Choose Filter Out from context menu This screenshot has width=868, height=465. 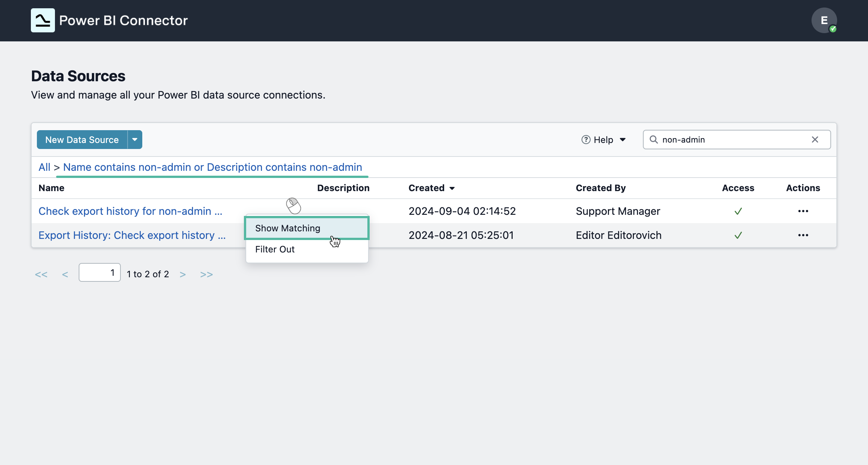(307, 249)
